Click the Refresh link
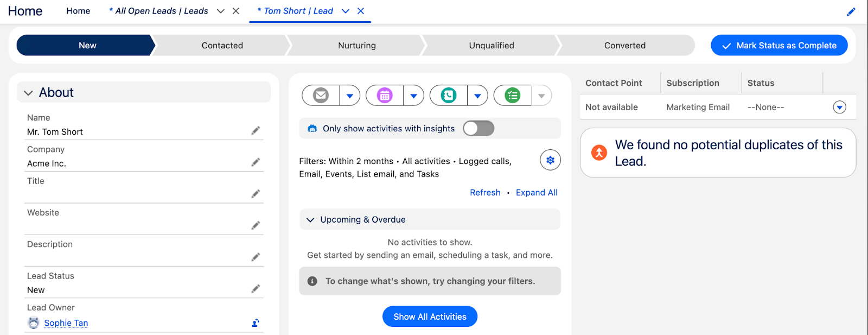Screen dimensions: 868x335 coord(485,193)
